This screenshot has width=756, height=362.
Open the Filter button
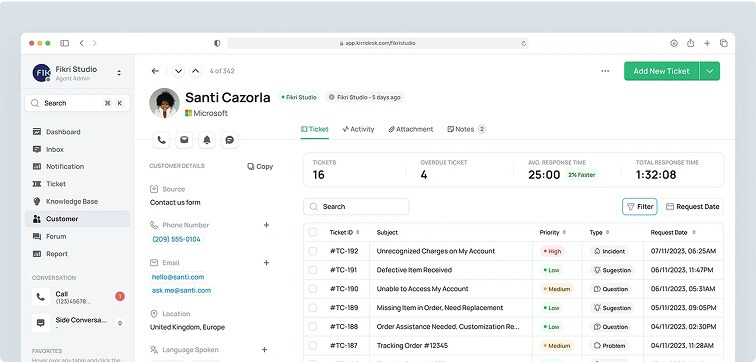pos(640,206)
